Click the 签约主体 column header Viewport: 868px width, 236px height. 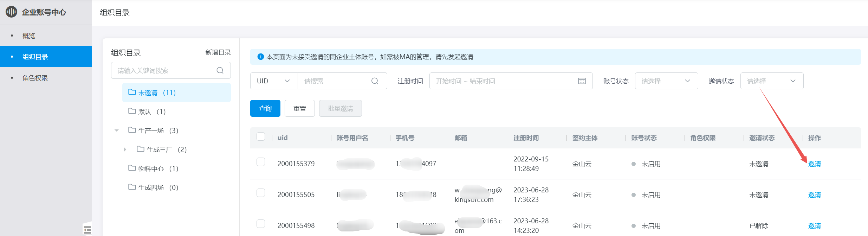click(585, 138)
